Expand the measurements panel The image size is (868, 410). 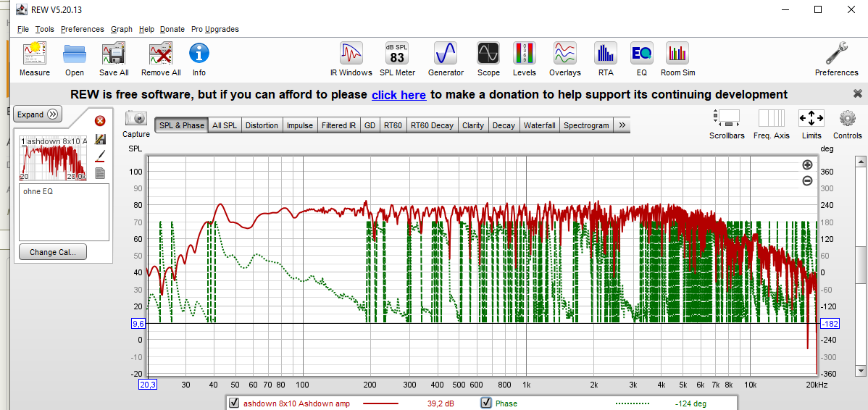[38, 114]
